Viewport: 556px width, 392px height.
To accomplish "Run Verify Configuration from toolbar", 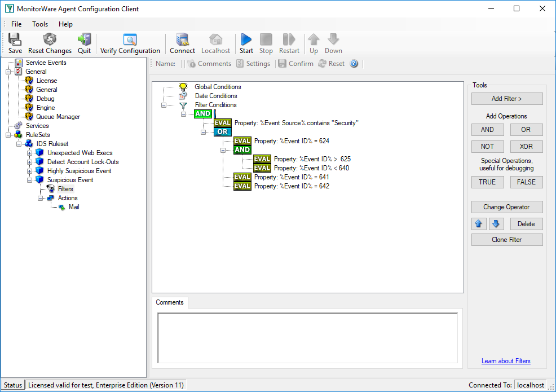I will pos(130,43).
